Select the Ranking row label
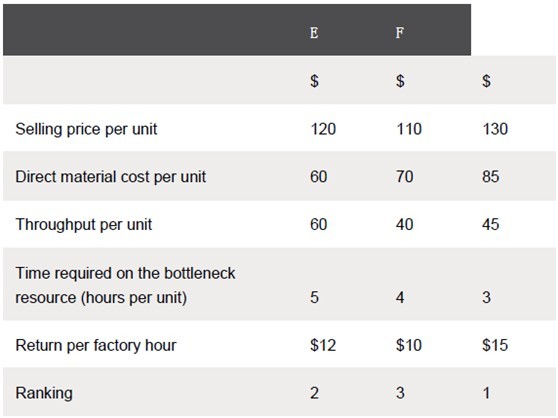558x418 pixels. (x=44, y=393)
